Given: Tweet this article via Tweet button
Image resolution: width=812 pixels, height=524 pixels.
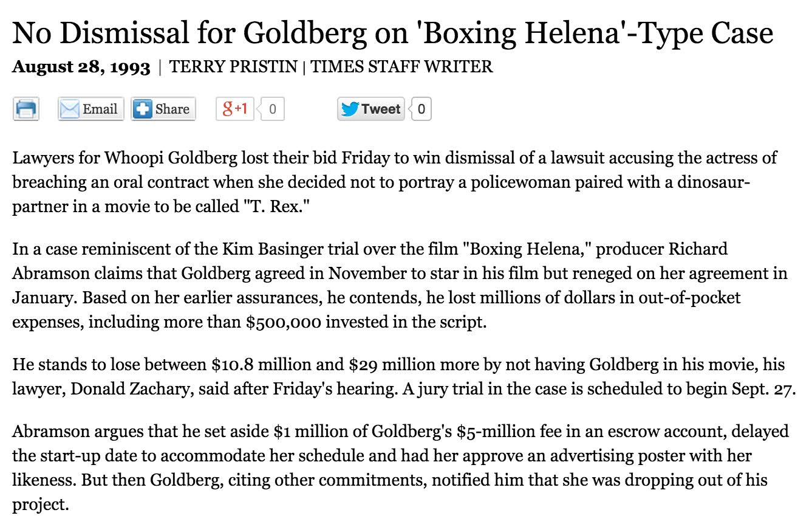Looking at the screenshot, I should [371, 109].
